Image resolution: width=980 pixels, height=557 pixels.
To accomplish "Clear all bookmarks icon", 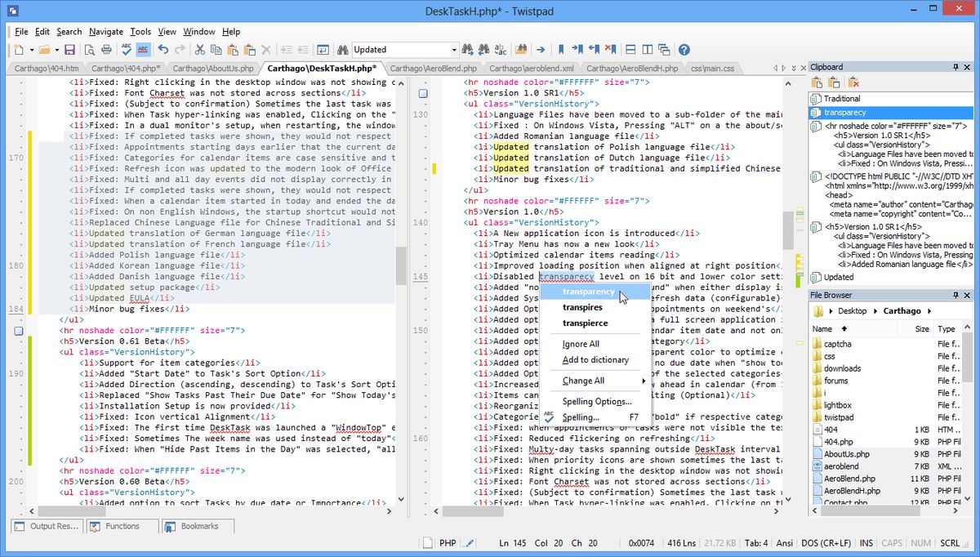I will [x=611, y=49].
